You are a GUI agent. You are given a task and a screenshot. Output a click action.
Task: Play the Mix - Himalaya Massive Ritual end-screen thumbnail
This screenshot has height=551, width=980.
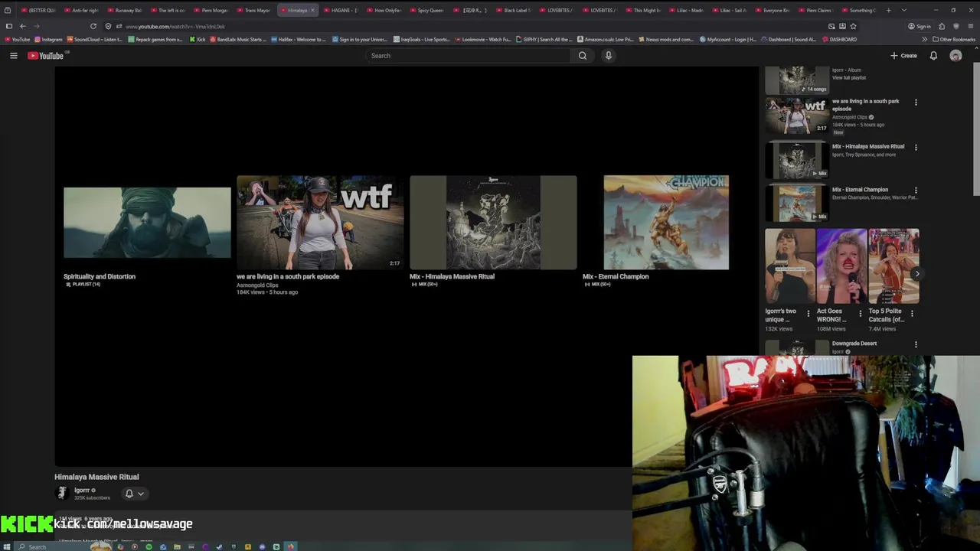pyautogui.click(x=493, y=223)
